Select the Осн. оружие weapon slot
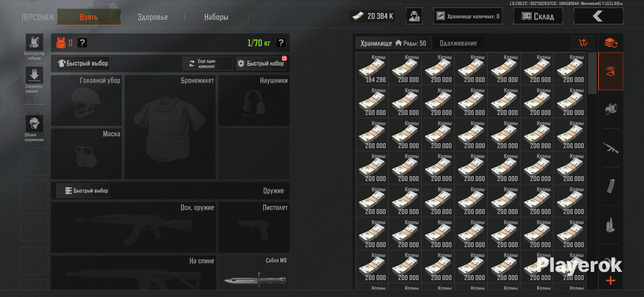The height and width of the screenshot is (297, 644). coord(133,227)
